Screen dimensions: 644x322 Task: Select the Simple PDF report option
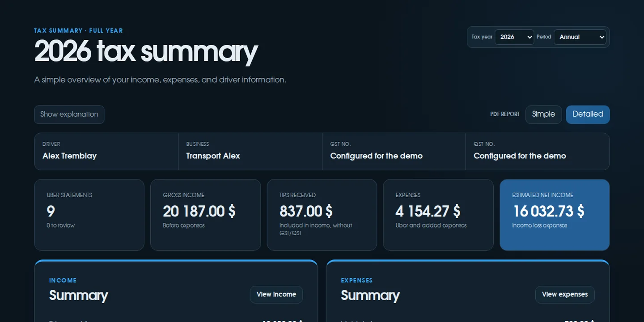click(x=543, y=114)
